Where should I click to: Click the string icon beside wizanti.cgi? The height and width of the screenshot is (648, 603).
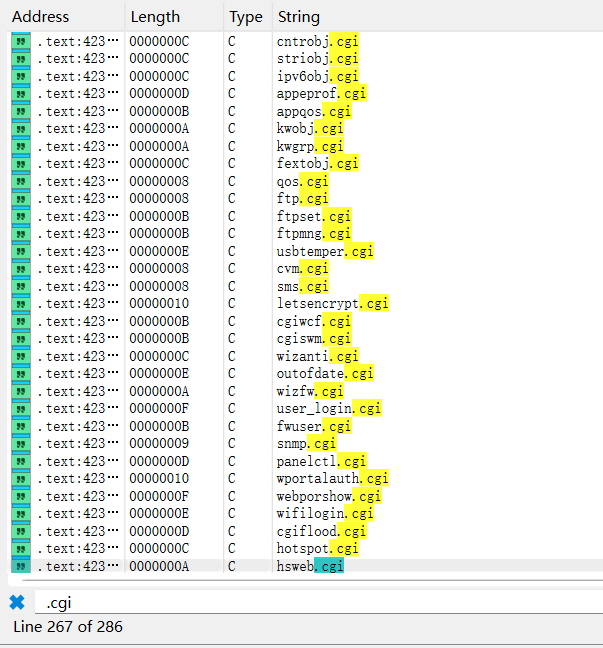tap(21, 356)
